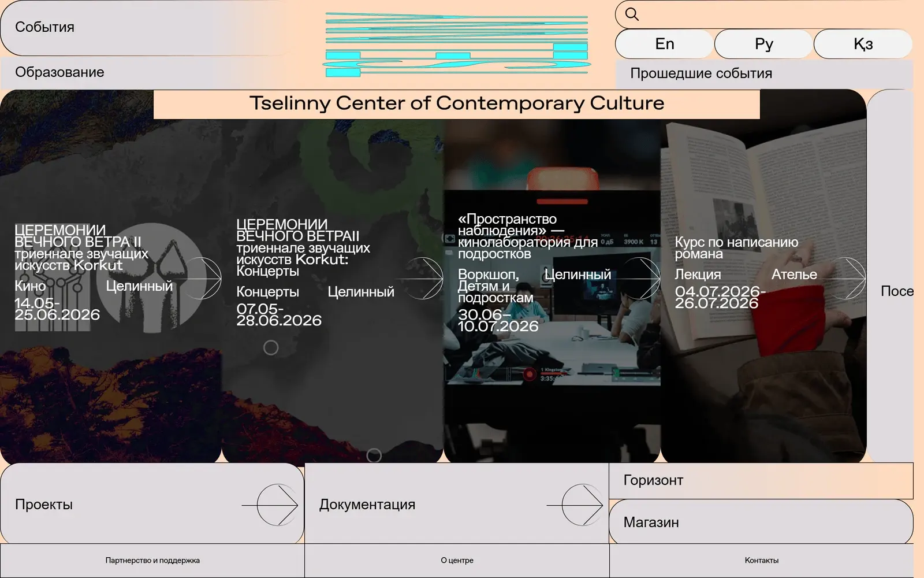Image resolution: width=924 pixels, height=578 pixels.
Task: Click the search input field
Action: point(774,14)
